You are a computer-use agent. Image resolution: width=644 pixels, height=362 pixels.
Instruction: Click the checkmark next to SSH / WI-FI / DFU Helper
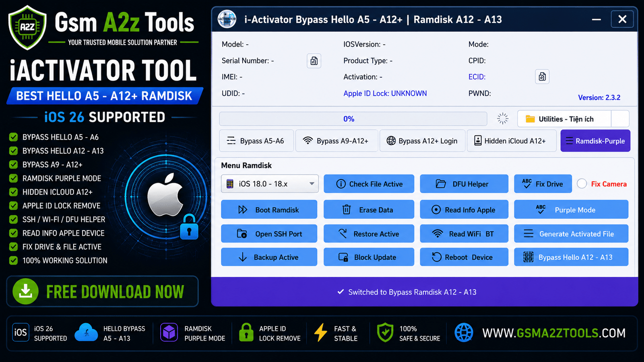click(13, 219)
